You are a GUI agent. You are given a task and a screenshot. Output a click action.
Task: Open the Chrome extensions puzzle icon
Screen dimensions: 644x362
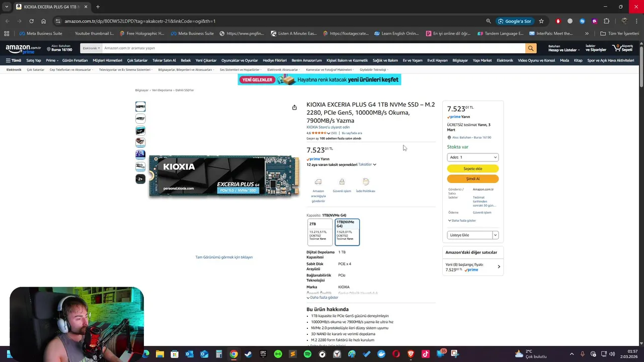point(606,21)
